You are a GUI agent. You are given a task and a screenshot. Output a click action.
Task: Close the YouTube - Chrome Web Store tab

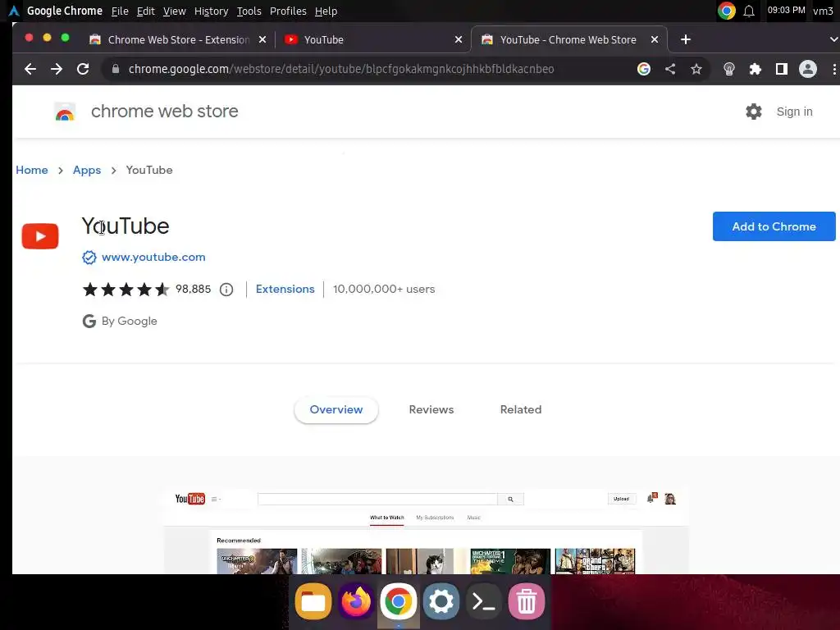[654, 39]
